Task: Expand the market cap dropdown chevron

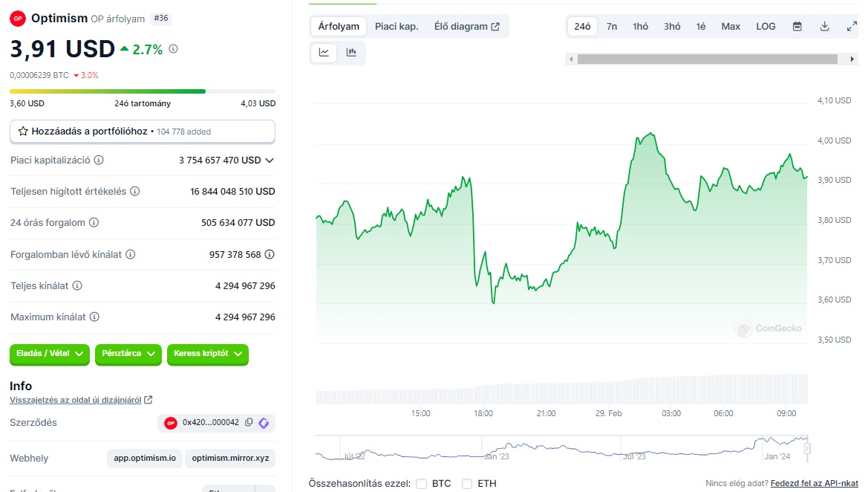Action: pos(270,160)
